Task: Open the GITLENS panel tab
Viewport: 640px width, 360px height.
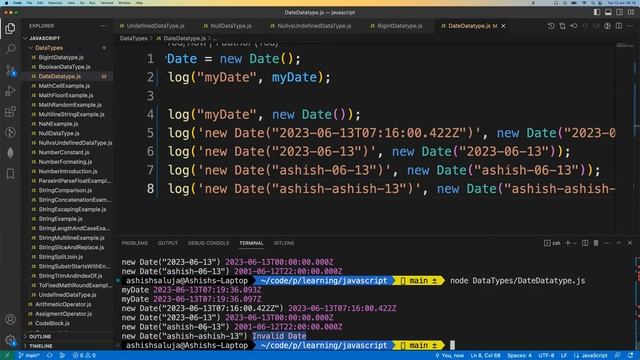Action: click(284, 243)
